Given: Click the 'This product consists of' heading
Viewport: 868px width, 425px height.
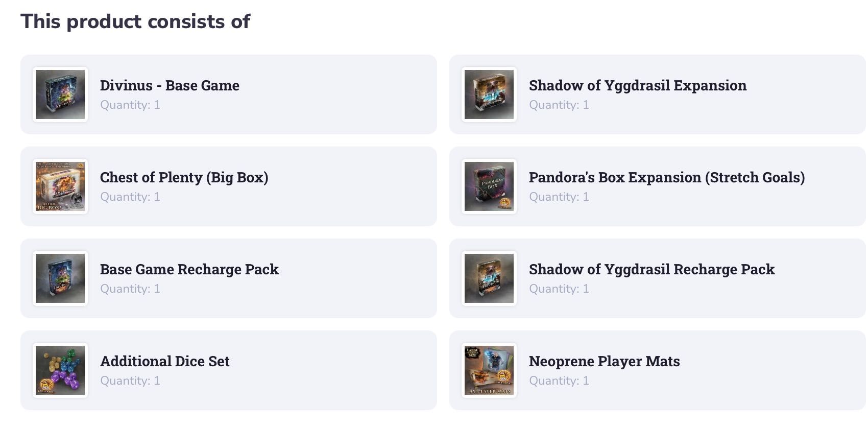Looking at the screenshot, I should 135,21.
